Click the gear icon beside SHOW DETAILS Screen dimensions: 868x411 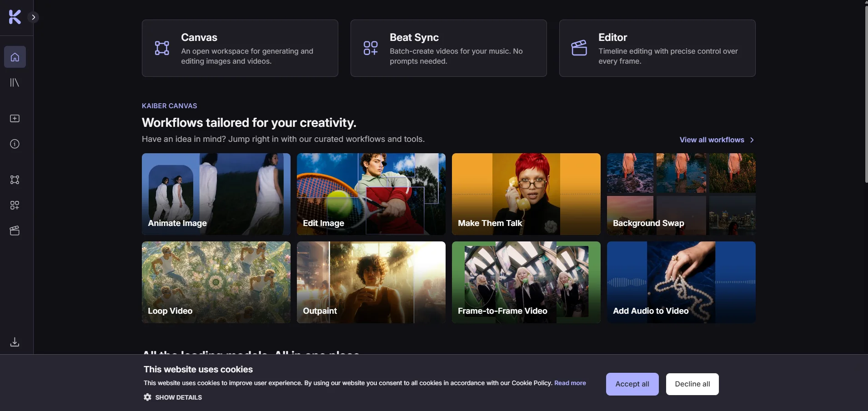(147, 397)
